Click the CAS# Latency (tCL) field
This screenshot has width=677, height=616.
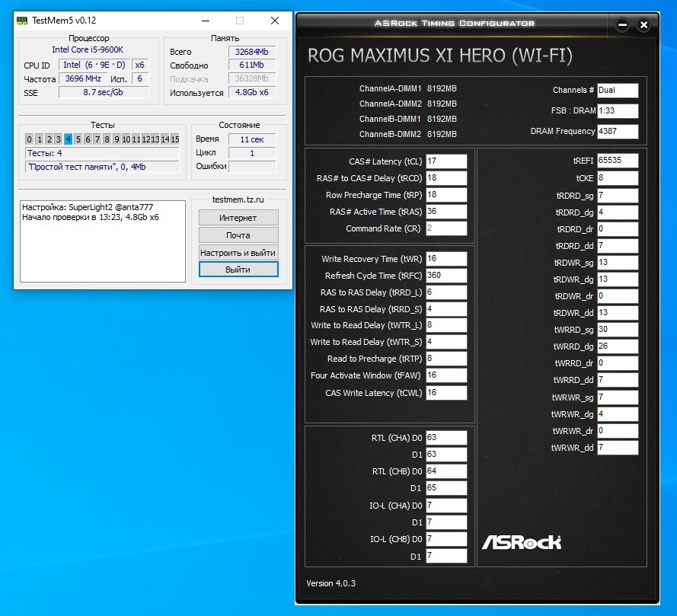(446, 161)
